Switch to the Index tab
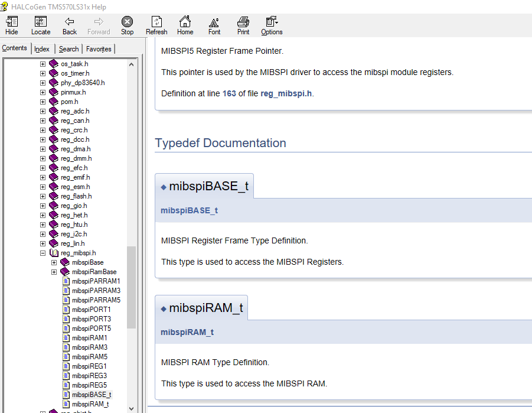Image resolution: width=532 pixels, height=413 pixels. pyautogui.click(x=42, y=49)
